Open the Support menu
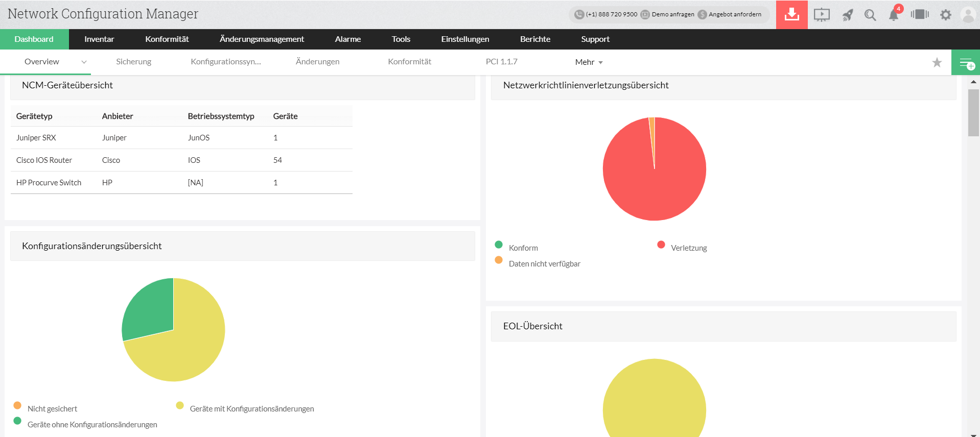Viewport: 980px width, 437px height. pyautogui.click(x=595, y=39)
